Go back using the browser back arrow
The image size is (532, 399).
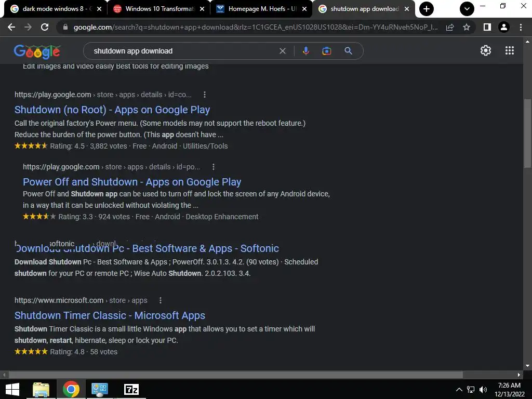[x=11, y=27]
